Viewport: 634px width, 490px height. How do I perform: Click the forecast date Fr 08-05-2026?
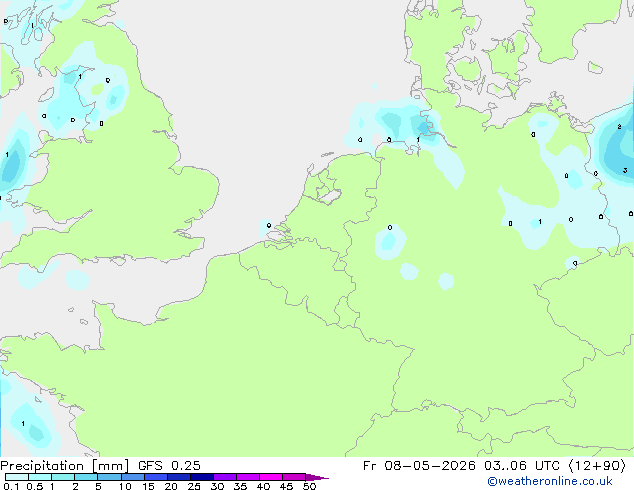pos(419,466)
